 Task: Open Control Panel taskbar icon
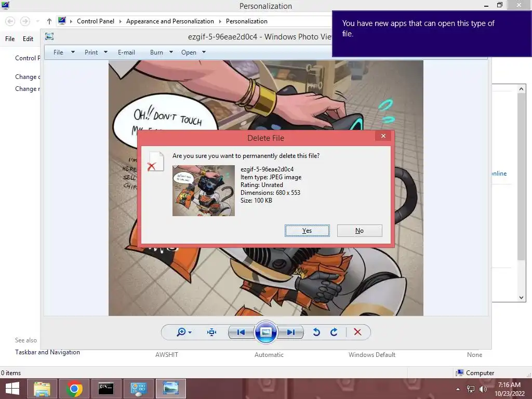click(x=138, y=389)
